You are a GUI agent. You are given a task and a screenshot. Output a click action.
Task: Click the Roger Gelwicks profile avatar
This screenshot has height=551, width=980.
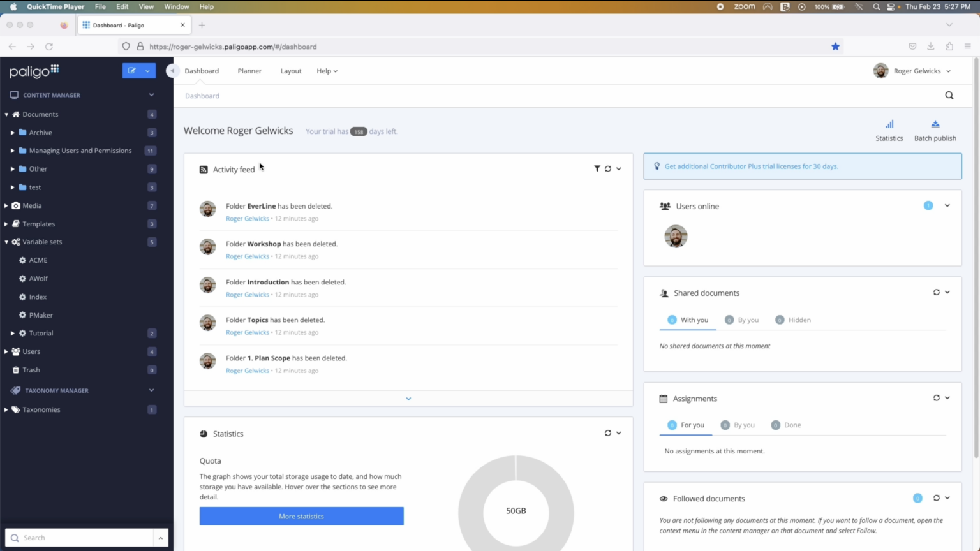(880, 71)
